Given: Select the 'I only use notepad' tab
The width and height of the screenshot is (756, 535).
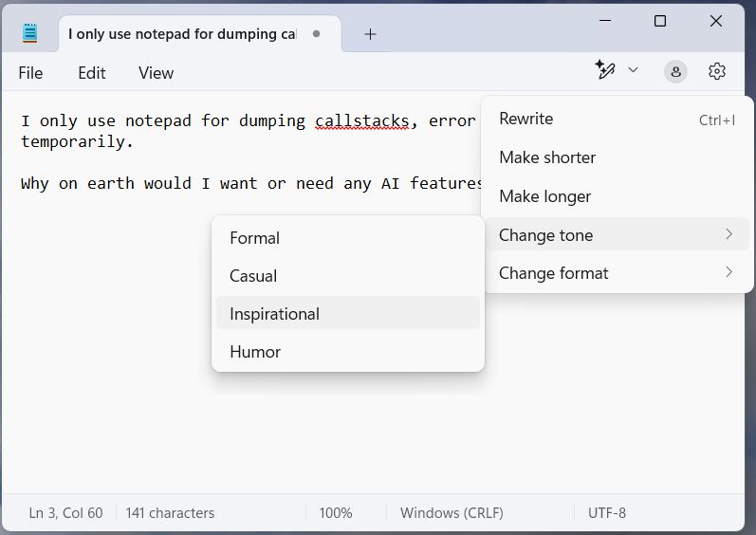Looking at the screenshot, I should [200, 34].
